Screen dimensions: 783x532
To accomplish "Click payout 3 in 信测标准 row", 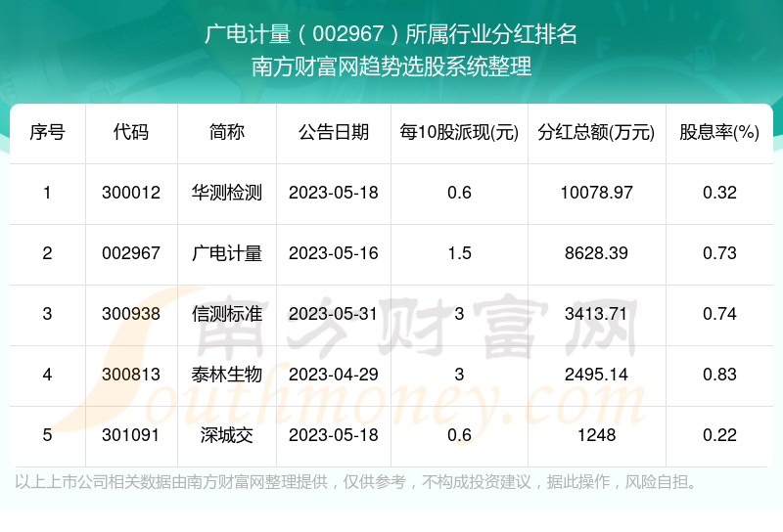I will [459, 314].
